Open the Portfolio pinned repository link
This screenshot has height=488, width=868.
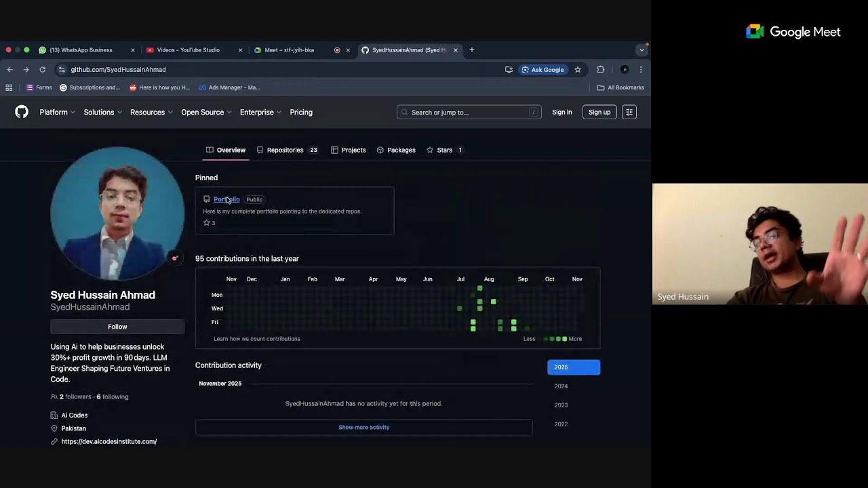[226, 199]
